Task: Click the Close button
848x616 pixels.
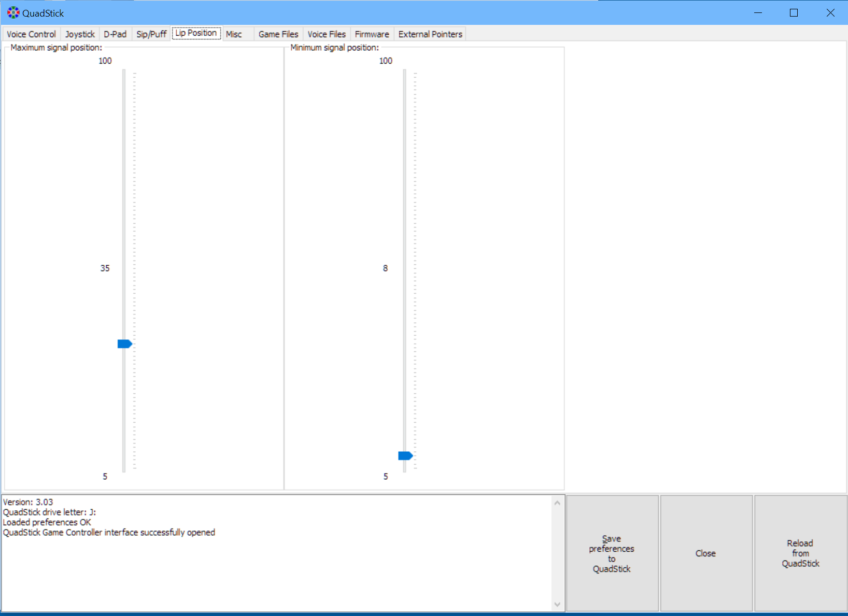Action: coord(706,553)
